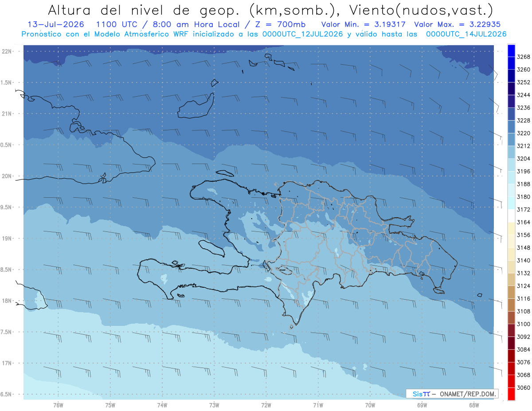Image resolution: width=532 pixels, height=411 pixels.
Task: Click the 70W longitude label
Action: point(370,405)
